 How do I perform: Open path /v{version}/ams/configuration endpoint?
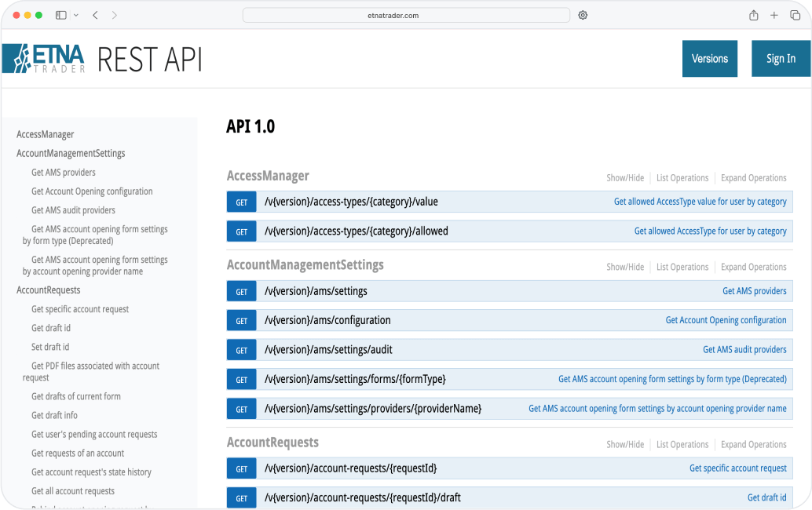[x=327, y=320]
